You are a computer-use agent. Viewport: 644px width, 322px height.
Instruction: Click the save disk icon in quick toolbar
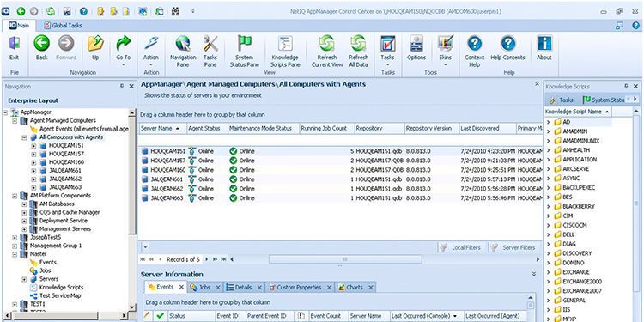click(x=66, y=11)
